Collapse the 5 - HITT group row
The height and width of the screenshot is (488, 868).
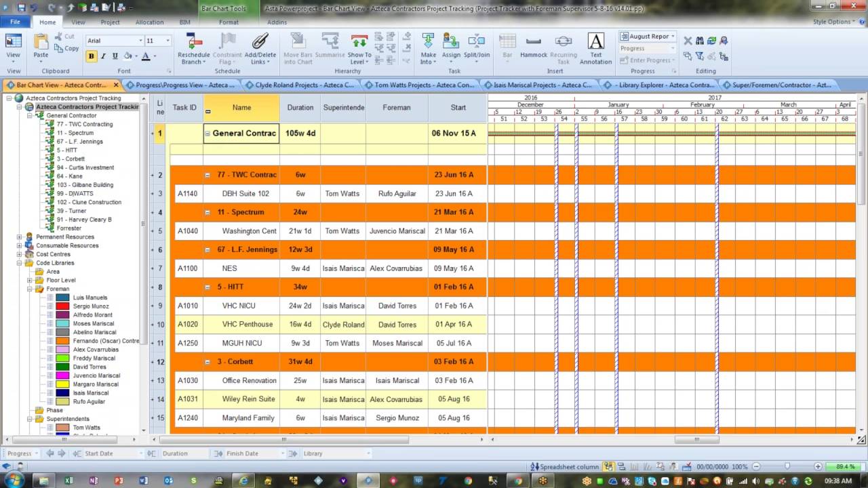tap(208, 287)
